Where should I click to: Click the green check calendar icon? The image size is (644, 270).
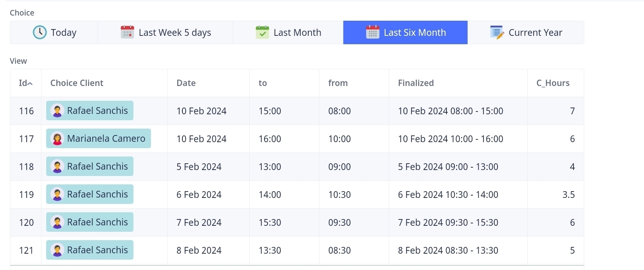point(262,32)
